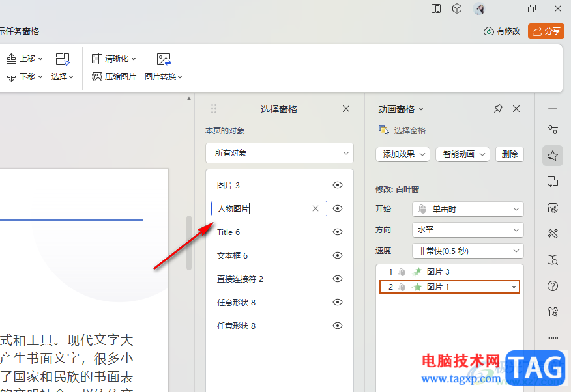The image size is (571, 392).
Task: Click the Sharpen (清晰化) icon
Action: pyautogui.click(x=97, y=59)
